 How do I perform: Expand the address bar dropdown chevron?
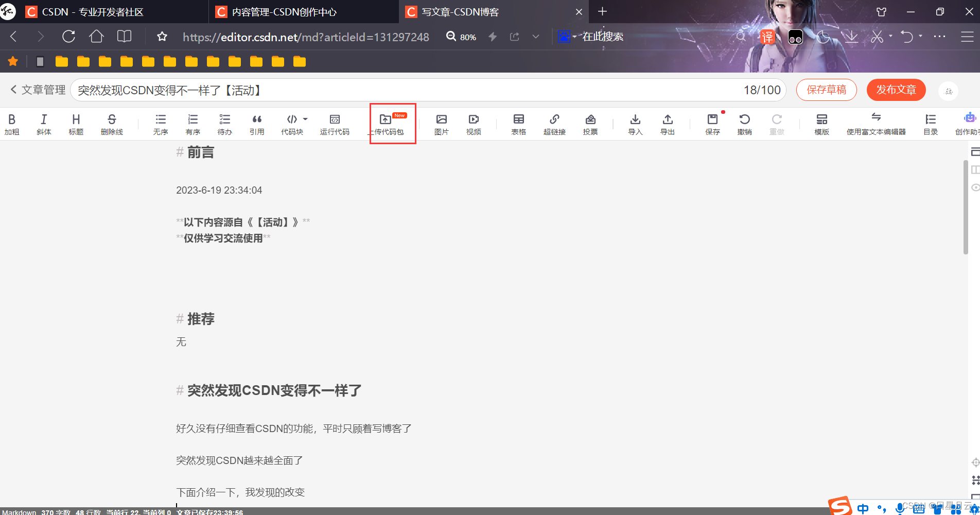(x=536, y=37)
